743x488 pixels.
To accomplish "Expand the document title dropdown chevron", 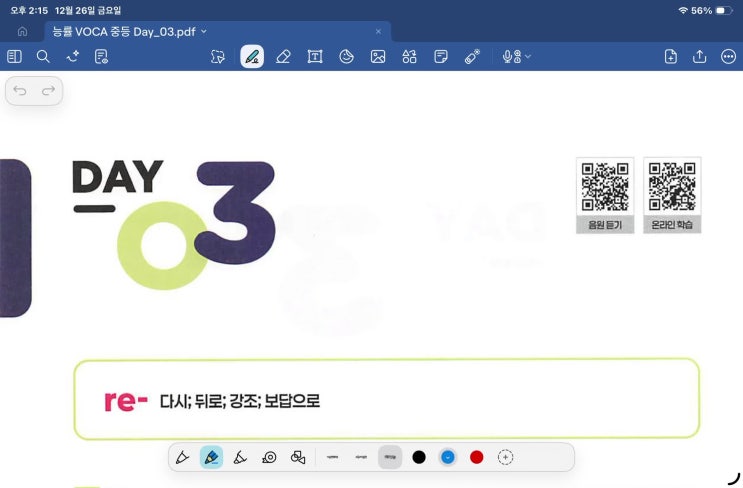I will coord(204,31).
